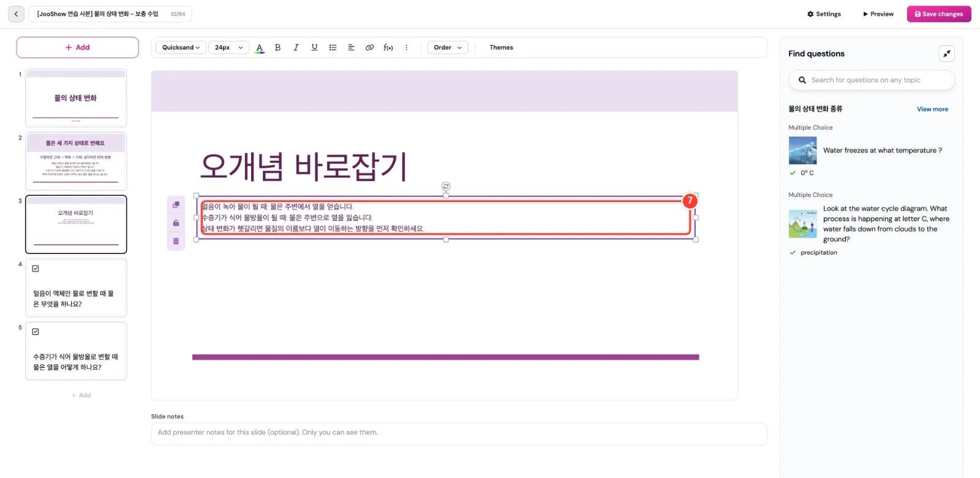Viewport: 980px width, 478px height.
Task: Insert a math equation
Action: pyautogui.click(x=388, y=48)
